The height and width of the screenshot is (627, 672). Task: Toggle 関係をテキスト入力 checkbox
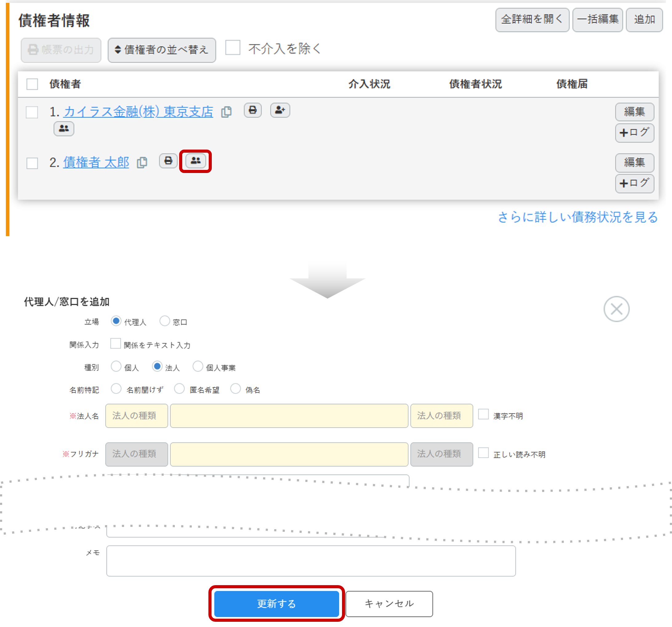pyautogui.click(x=116, y=344)
